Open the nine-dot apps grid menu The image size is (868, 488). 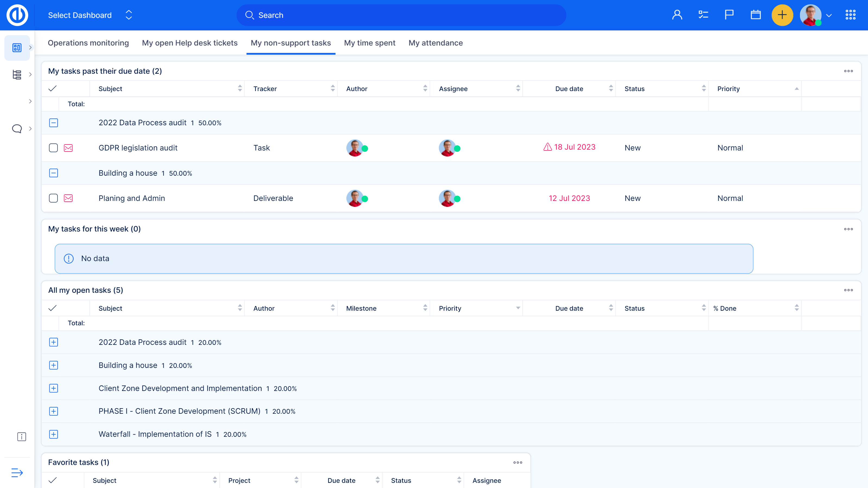pos(850,15)
